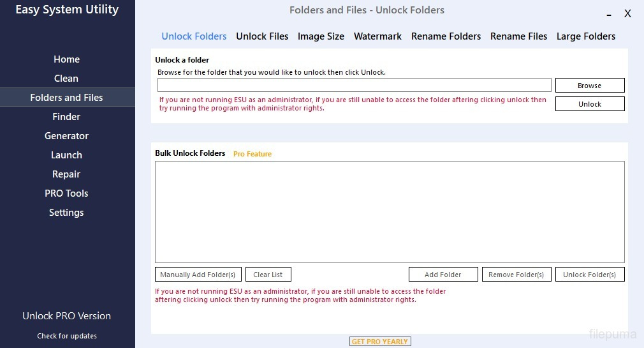Open the Generator section
Image resolution: width=644 pixels, height=348 pixels.
[x=66, y=136]
